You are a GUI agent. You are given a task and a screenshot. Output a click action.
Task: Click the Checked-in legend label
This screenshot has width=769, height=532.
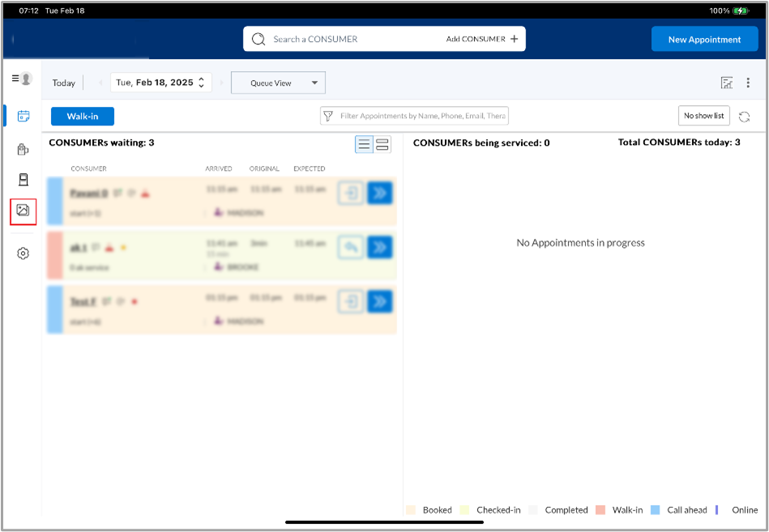point(499,510)
